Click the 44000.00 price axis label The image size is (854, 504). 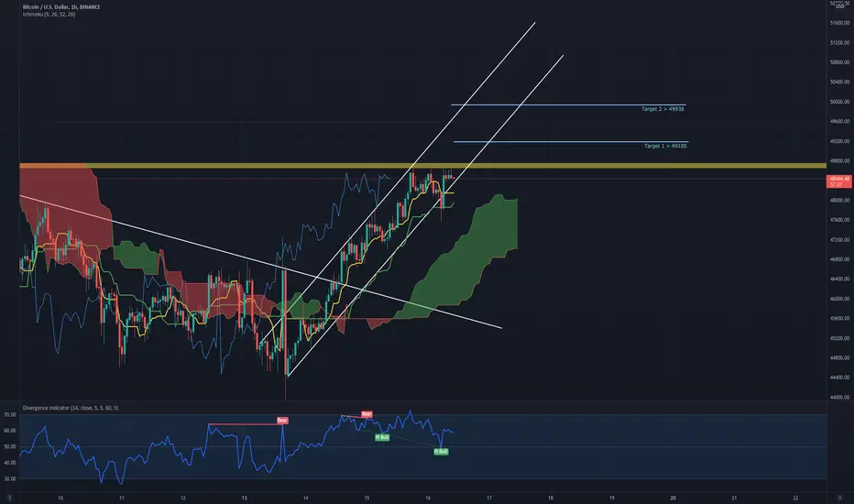point(840,397)
